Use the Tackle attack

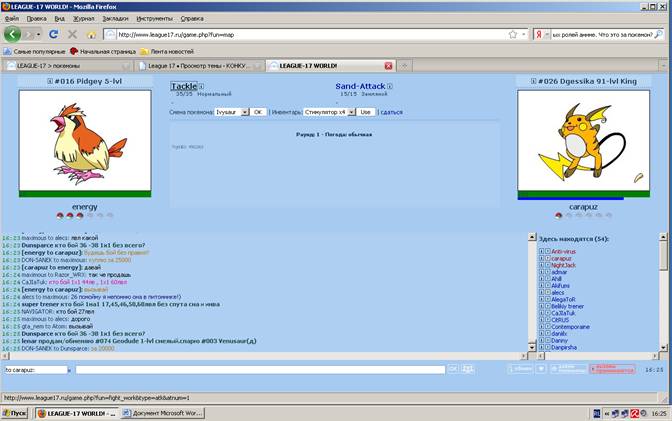click(184, 86)
